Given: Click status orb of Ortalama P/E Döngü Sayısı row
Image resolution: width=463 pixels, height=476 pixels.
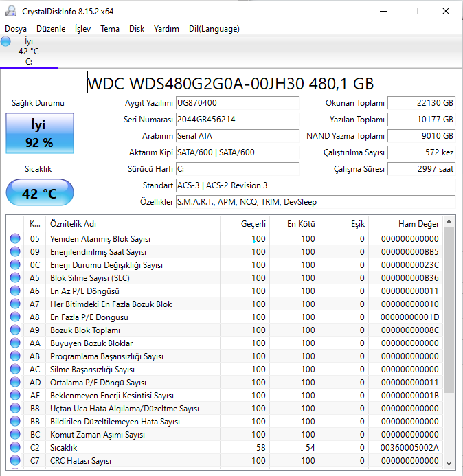Looking at the screenshot, I should pos(15,382).
